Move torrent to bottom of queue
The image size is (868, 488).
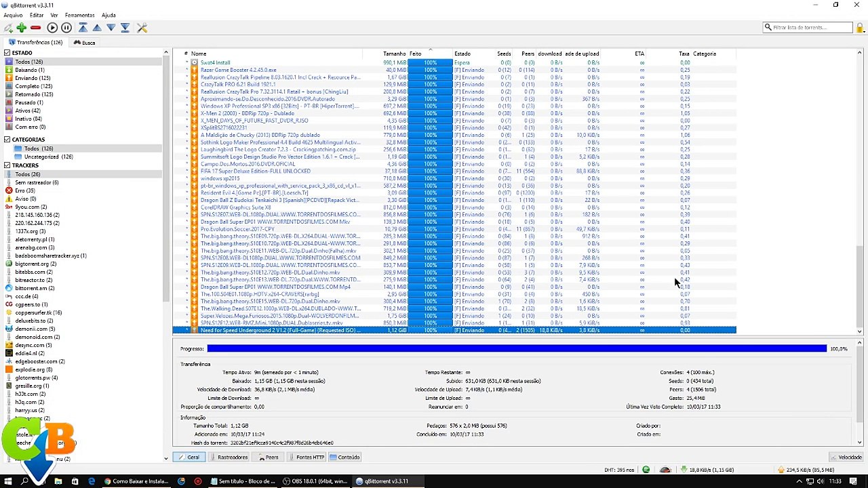tap(125, 28)
